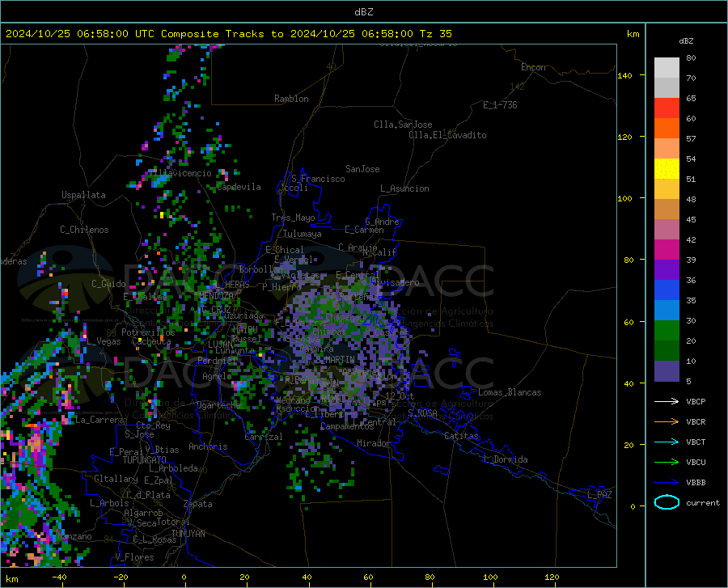Select the yellow 51 dBZ color swatch
The image size is (728, 588).
pyautogui.click(x=667, y=169)
